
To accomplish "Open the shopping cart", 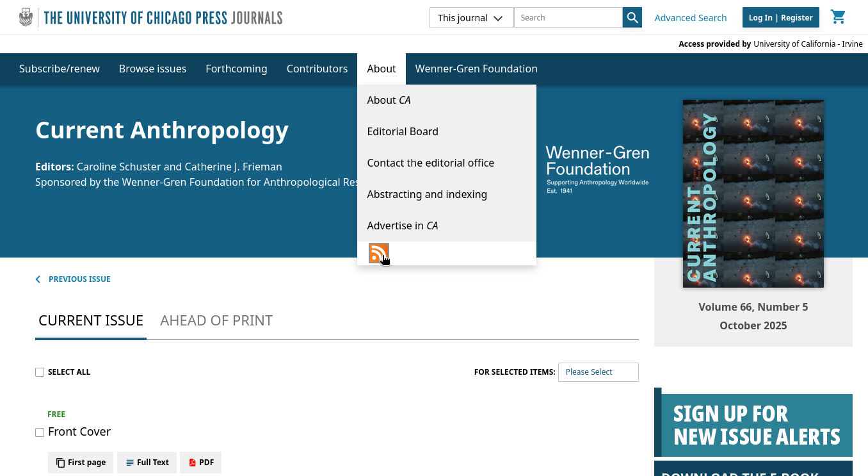I will [x=838, y=17].
